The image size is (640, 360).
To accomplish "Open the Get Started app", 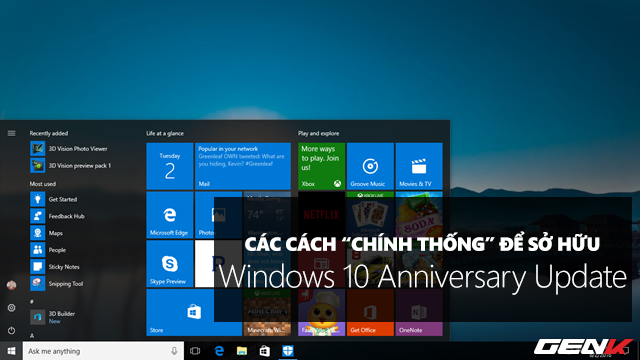I will [54, 199].
